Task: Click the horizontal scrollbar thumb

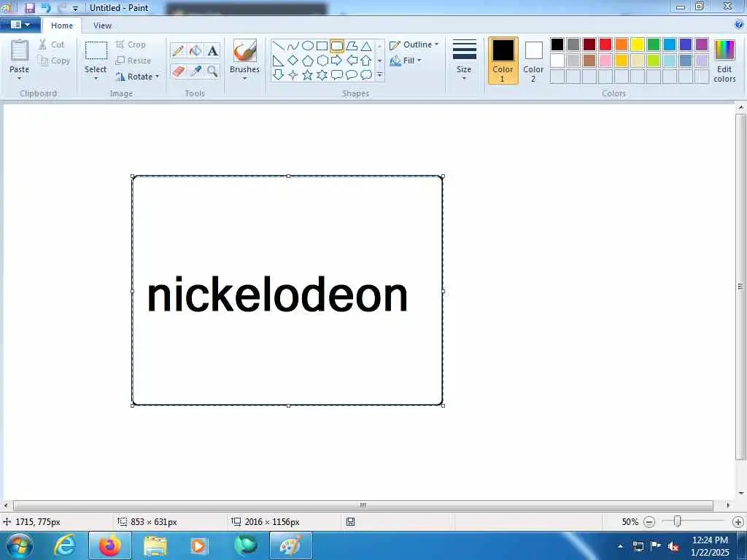Action: coord(363,505)
